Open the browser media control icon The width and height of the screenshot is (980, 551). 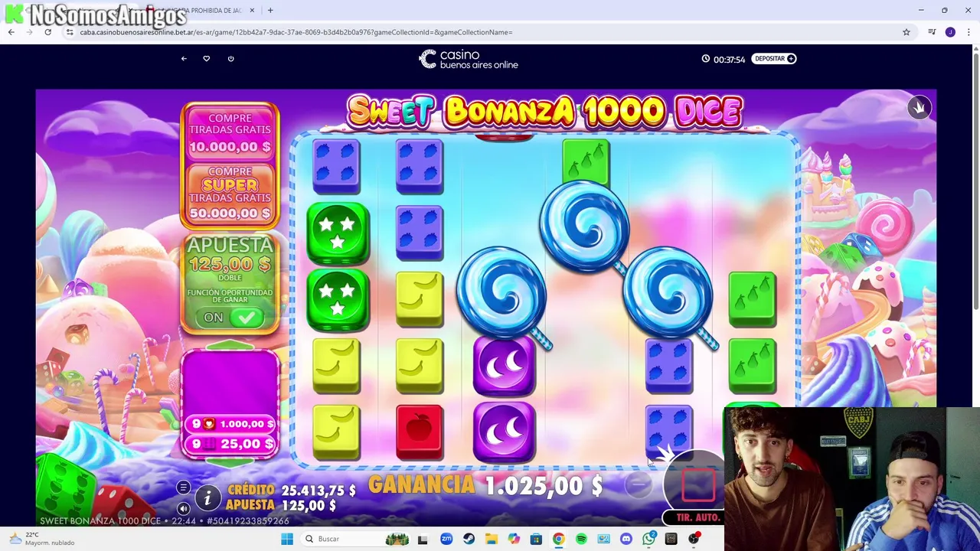(x=932, y=32)
